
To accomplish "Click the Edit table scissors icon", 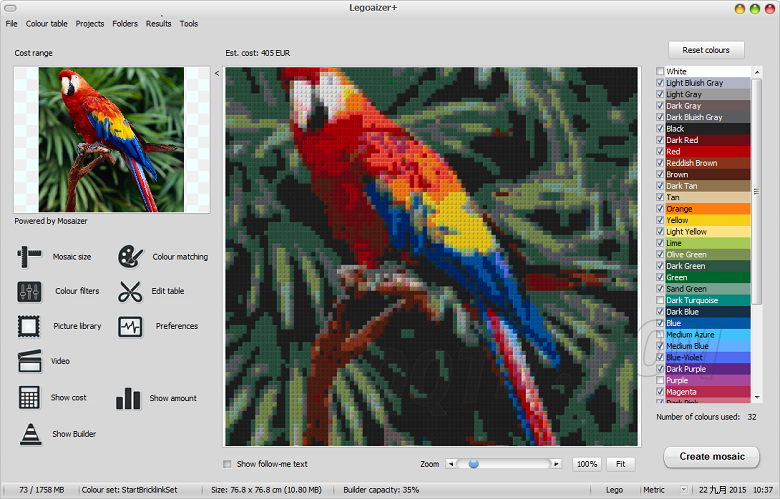I will (x=130, y=291).
